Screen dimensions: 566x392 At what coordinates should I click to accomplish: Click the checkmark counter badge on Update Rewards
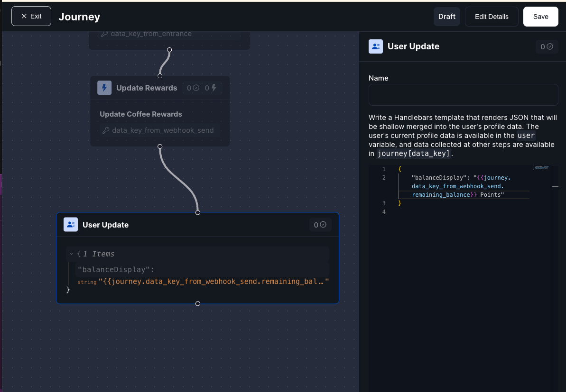(x=191, y=88)
